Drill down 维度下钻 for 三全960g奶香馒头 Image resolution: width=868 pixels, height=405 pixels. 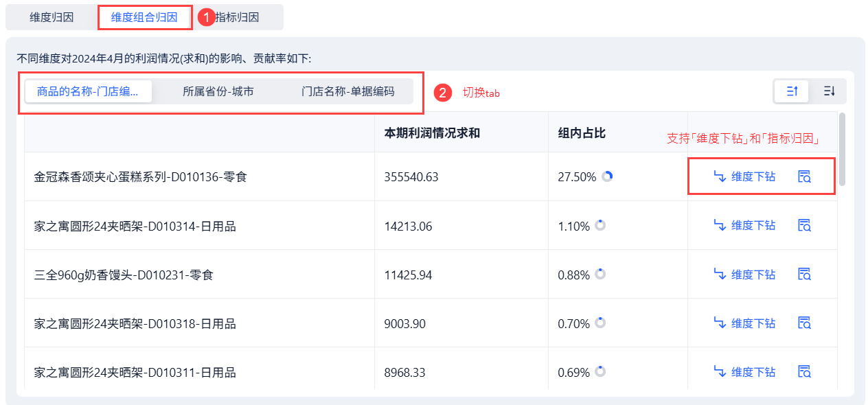pyautogui.click(x=745, y=274)
